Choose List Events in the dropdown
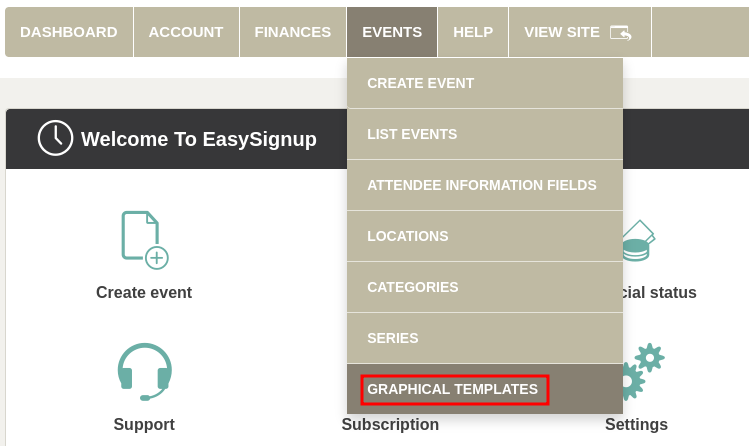Screen dimensions: 749x446 click(x=412, y=134)
